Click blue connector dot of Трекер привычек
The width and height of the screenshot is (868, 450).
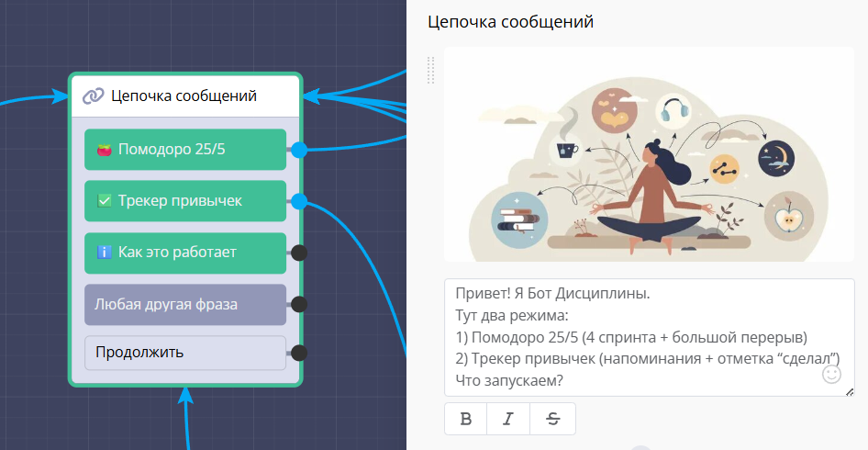(x=299, y=201)
